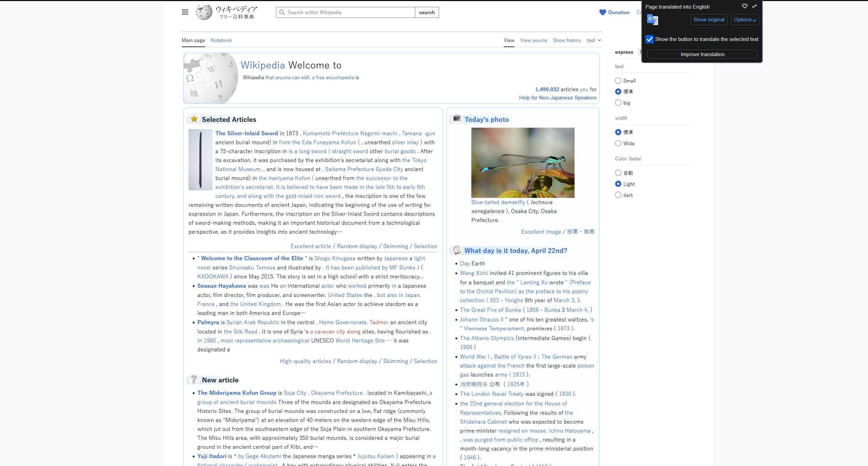
Task: Click the 1,499,032 article count link
Action: point(547,89)
